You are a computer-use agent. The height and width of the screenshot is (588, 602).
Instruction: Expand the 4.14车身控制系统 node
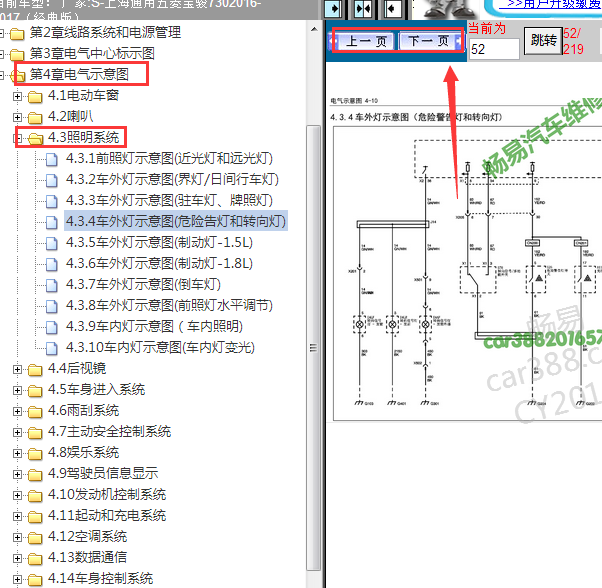point(17,579)
